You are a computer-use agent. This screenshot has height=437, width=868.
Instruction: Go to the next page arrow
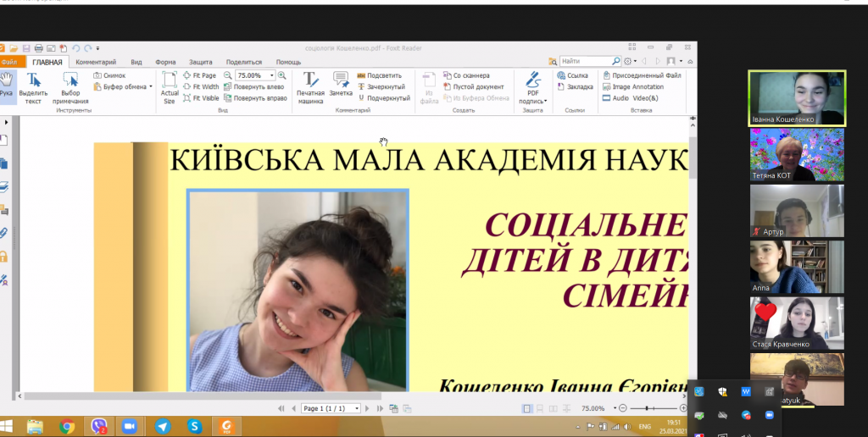368,409
